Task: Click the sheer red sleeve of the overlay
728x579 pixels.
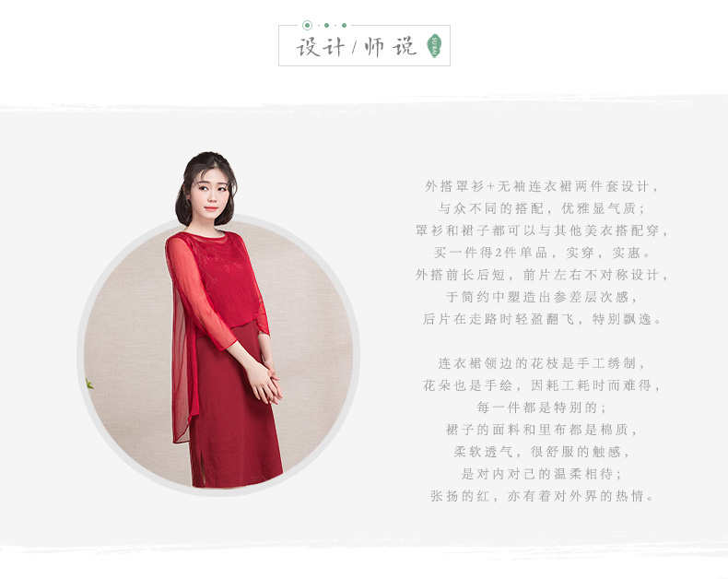Action: (200, 295)
